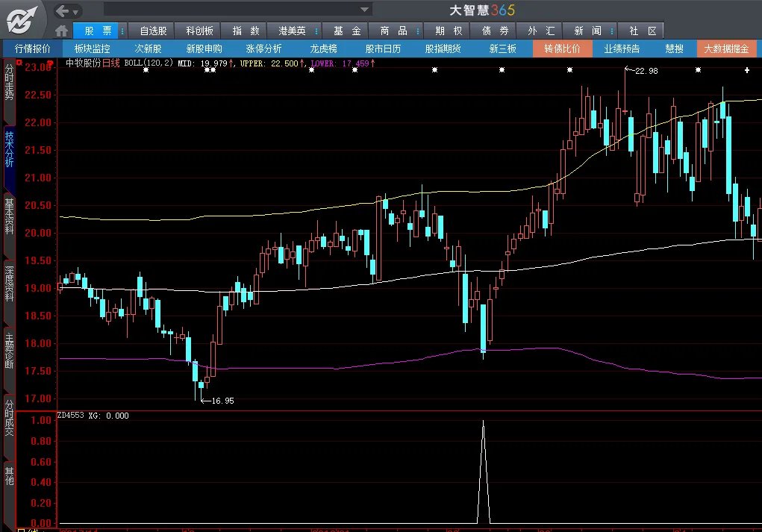The width and height of the screenshot is (762, 532).
Task: Open the 科创板 tab
Action: tap(199, 31)
